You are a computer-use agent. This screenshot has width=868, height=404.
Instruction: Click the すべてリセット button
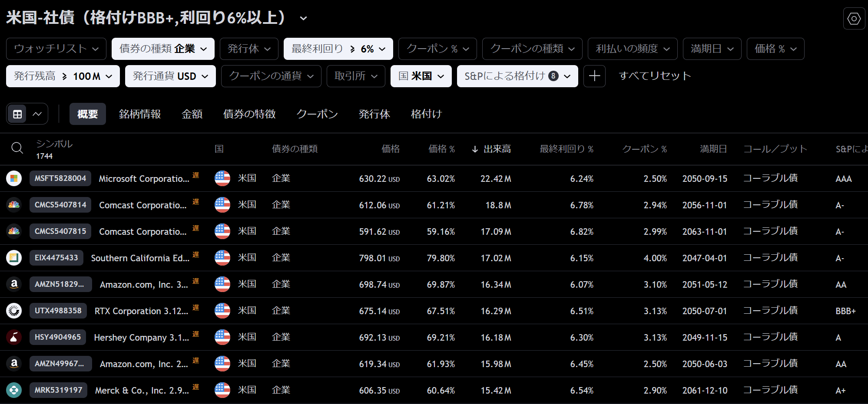point(655,76)
